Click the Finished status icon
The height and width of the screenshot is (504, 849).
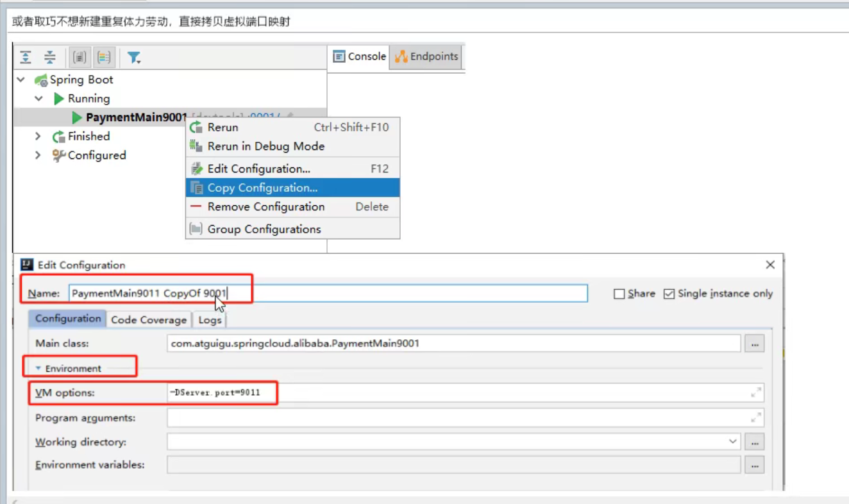click(59, 137)
